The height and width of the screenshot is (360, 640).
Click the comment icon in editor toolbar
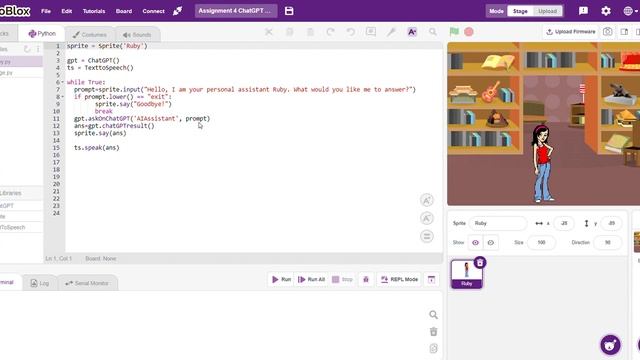point(371,32)
